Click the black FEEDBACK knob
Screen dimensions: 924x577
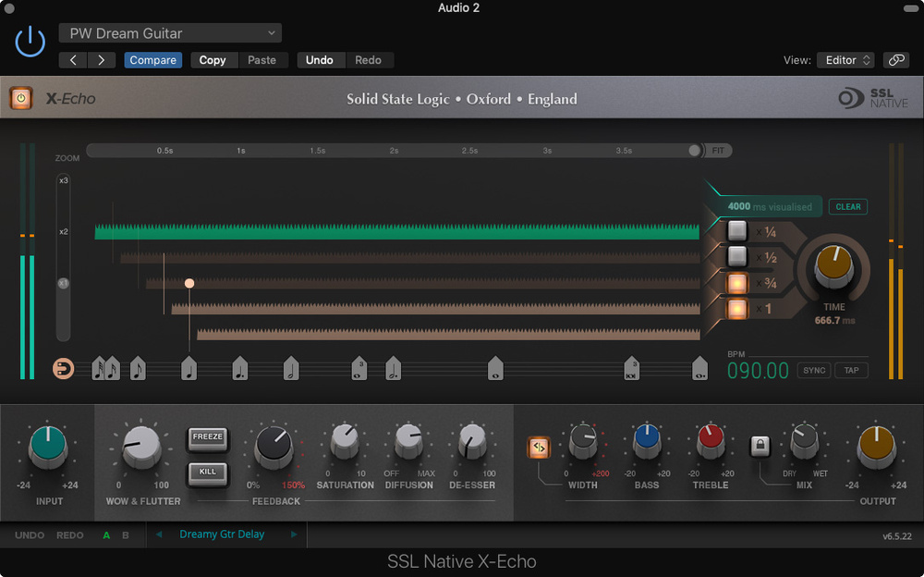[x=273, y=447]
